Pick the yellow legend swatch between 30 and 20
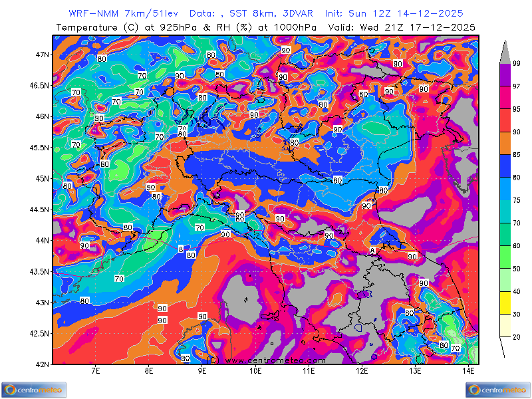 click(x=505, y=304)
